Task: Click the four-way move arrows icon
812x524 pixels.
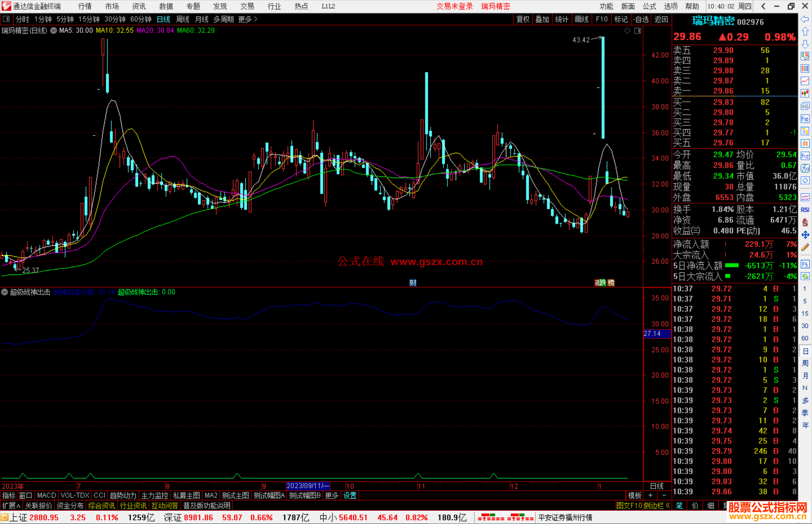Action: (x=805, y=235)
